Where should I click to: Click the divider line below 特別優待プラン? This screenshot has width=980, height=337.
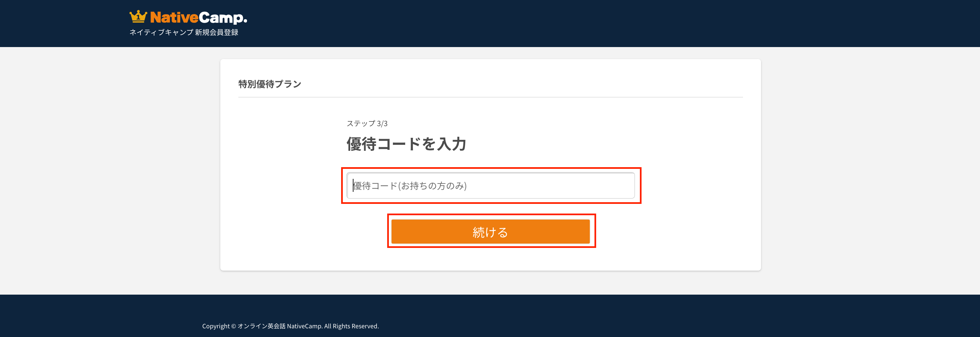point(490,97)
